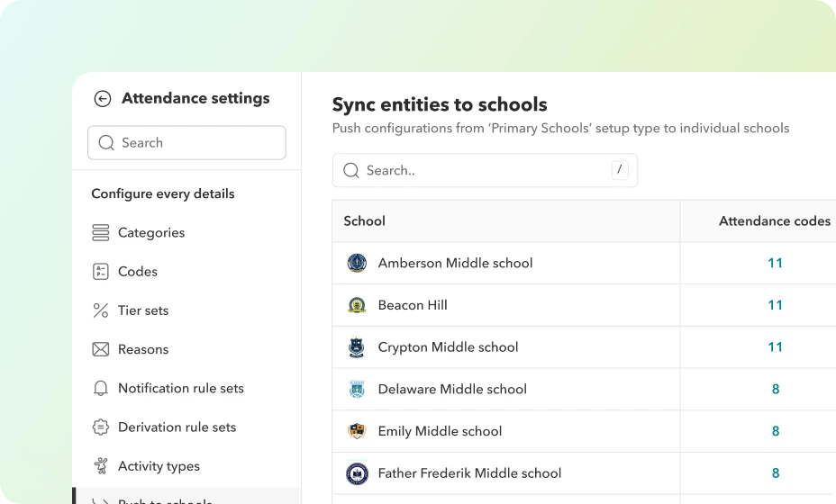Image resolution: width=836 pixels, height=504 pixels.
Task: Open Father Frederik Middle school codes count
Action: pyautogui.click(x=776, y=473)
